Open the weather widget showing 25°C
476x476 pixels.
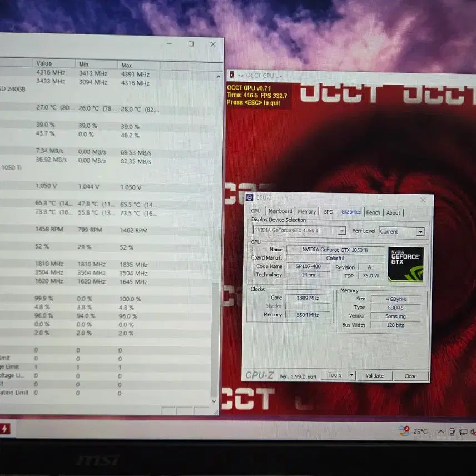(x=413, y=431)
